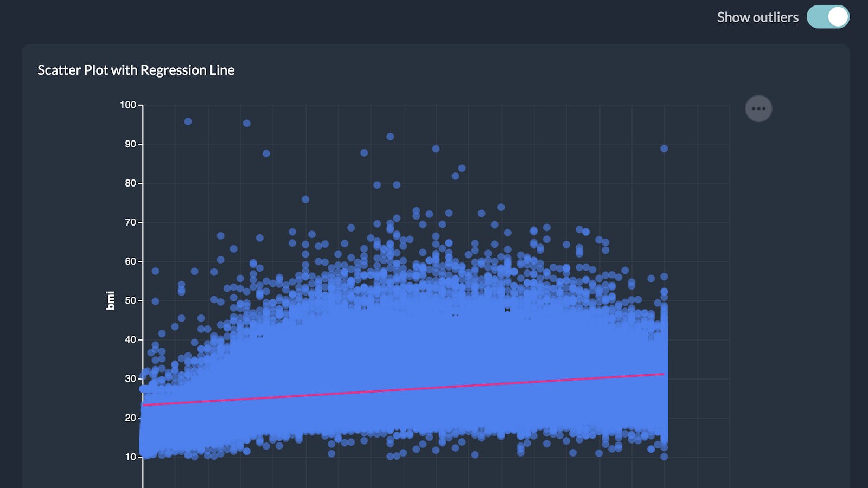Click the bmi axis title label
This screenshot has width=868, height=488.
click(x=110, y=299)
